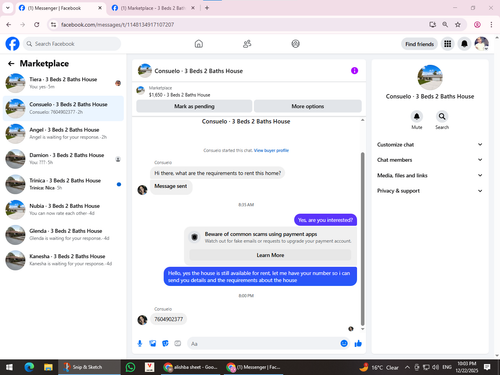The height and width of the screenshot is (375, 500).
Task: Click the 7604902377 message bubble
Action: pyautogui.click(x=169, y=319)
